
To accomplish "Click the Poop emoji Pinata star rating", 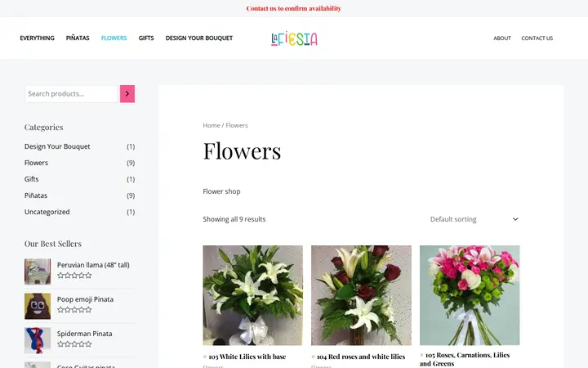I will point(74,310).
